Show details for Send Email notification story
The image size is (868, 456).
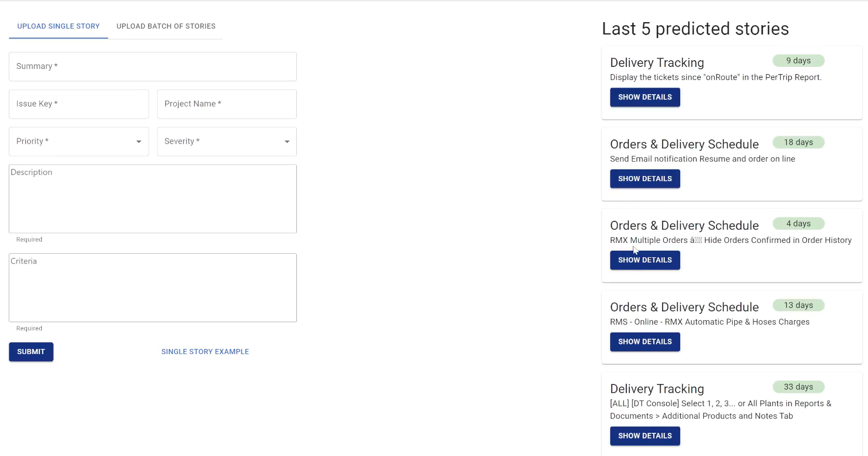coord(645,179)
